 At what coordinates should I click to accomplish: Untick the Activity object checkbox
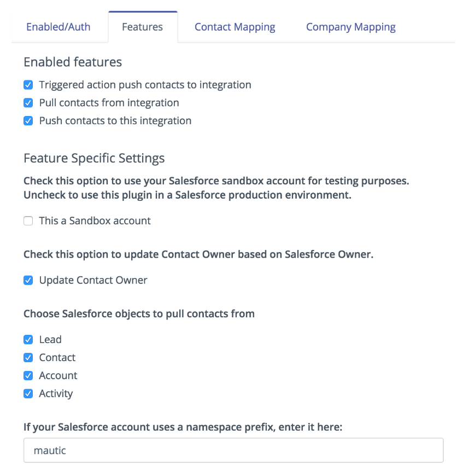[28, 394]
